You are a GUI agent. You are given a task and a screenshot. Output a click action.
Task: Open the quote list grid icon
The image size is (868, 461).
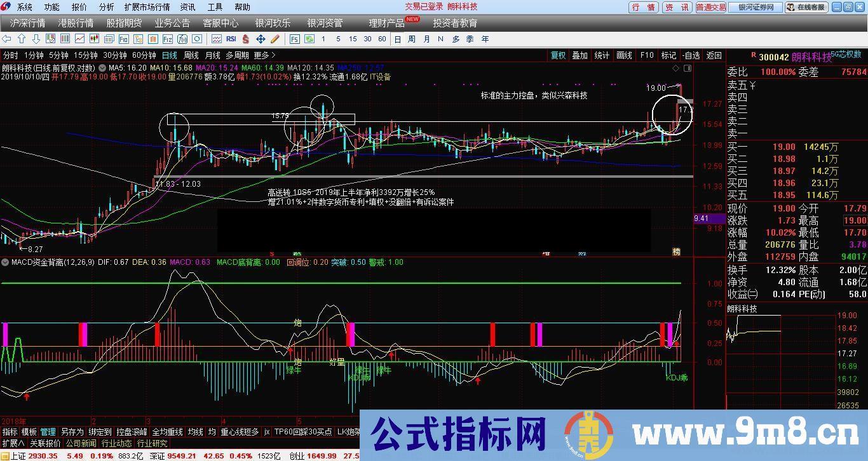[65, 39]
